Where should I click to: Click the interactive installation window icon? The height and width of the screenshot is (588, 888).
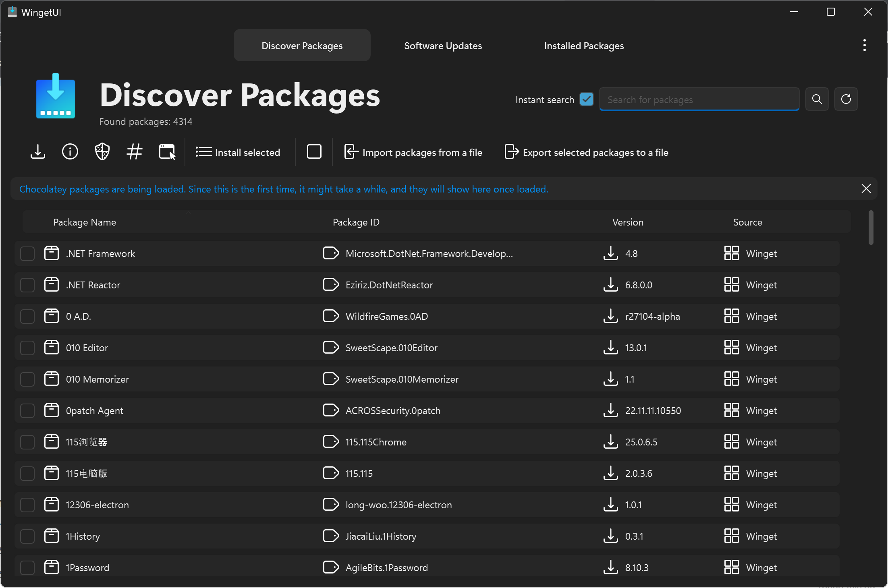167,152
